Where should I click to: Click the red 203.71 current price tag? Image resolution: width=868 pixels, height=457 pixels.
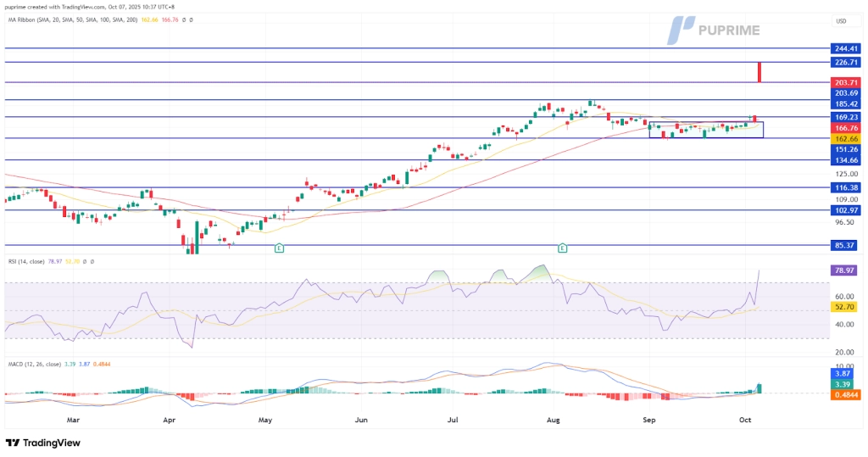(x=847, y=82)
